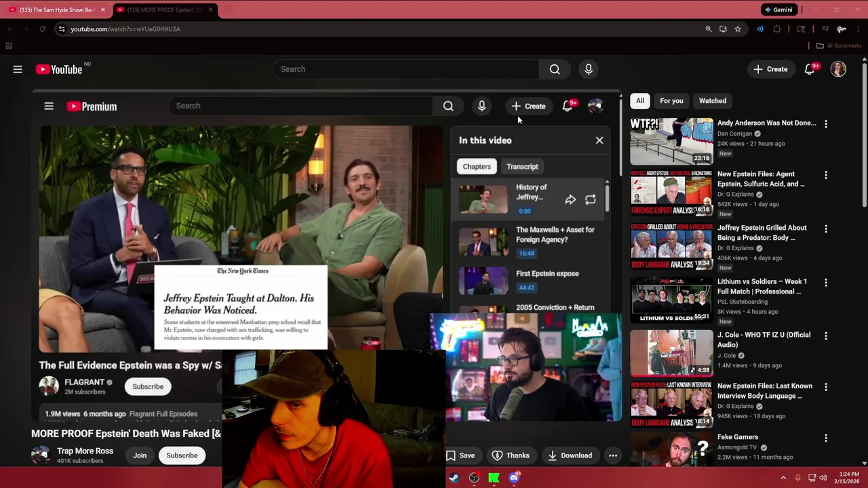This screenshot has height=488, width=868.
Task: Close the In this video panel
Action: coord(599,140)
